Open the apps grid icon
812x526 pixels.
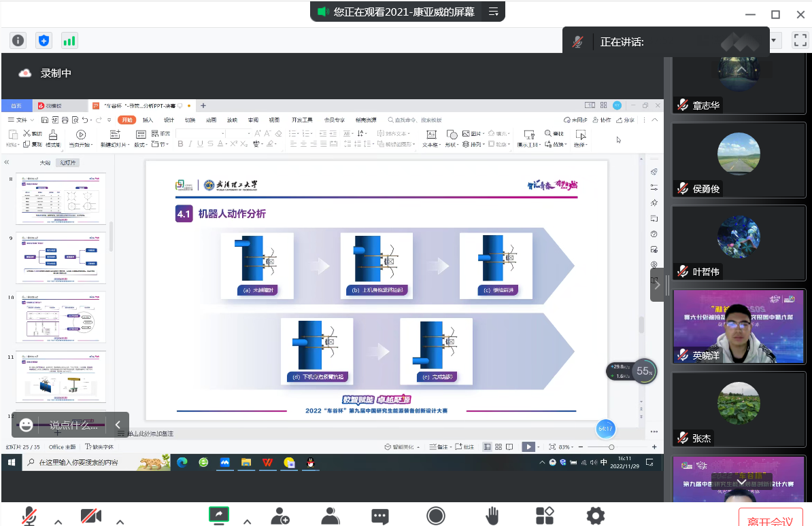click(545, 516)
